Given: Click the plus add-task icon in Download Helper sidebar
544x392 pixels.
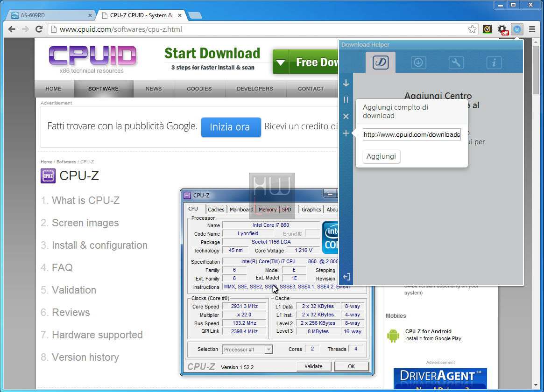Looking at the screenshot, I should coord(346,133).
